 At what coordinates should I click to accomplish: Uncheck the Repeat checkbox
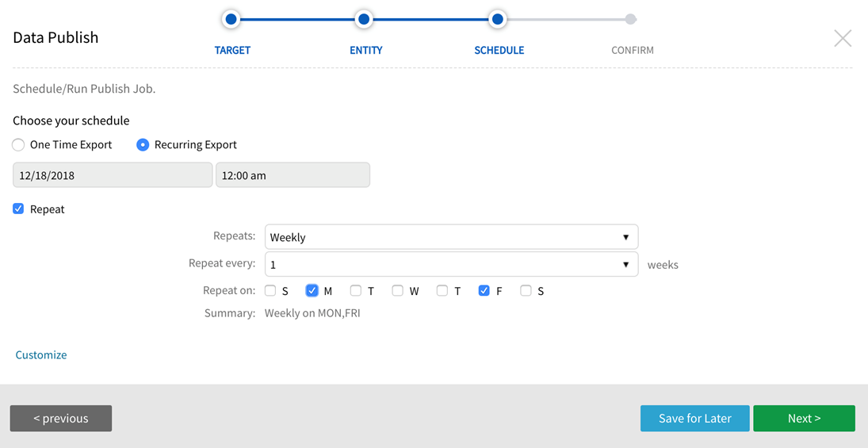pos(18,209)
